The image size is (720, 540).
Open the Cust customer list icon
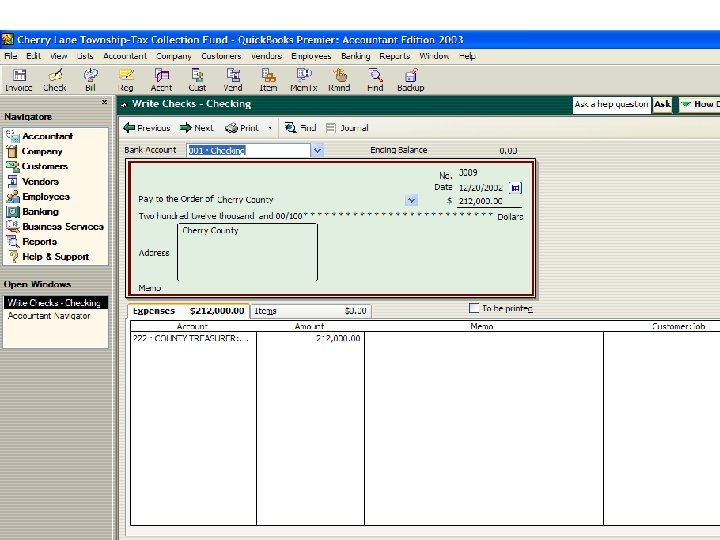(x=197, y=80)
